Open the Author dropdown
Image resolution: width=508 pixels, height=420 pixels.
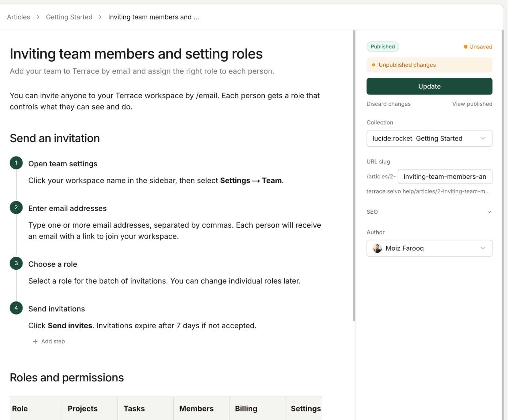[x=429, y=248]
